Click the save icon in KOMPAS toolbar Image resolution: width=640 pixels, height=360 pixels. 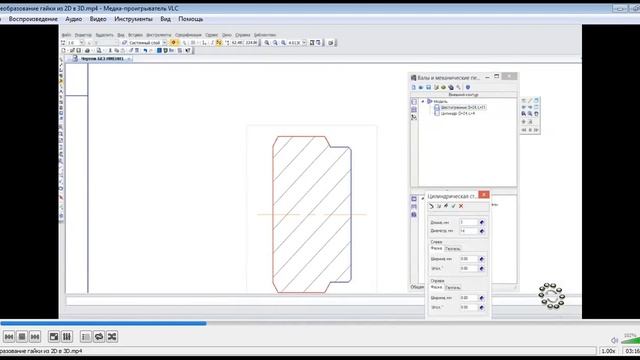point(78,51)
